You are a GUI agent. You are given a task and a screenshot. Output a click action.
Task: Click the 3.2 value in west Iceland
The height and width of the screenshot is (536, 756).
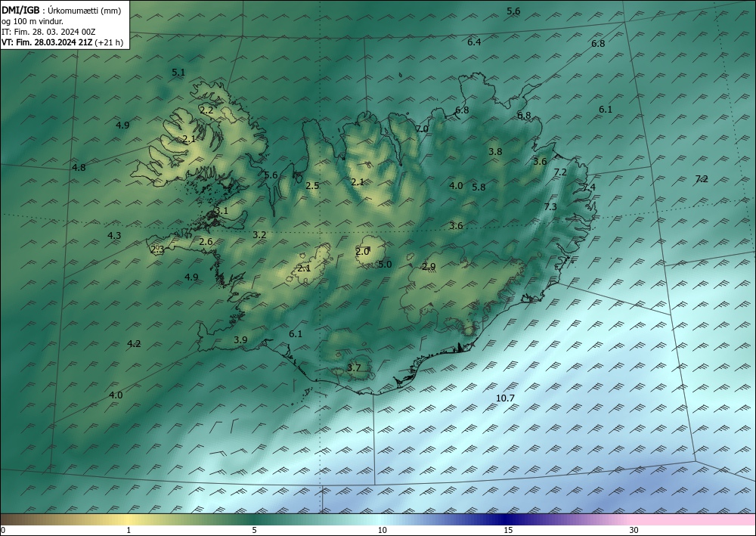(x=259, y=235)
